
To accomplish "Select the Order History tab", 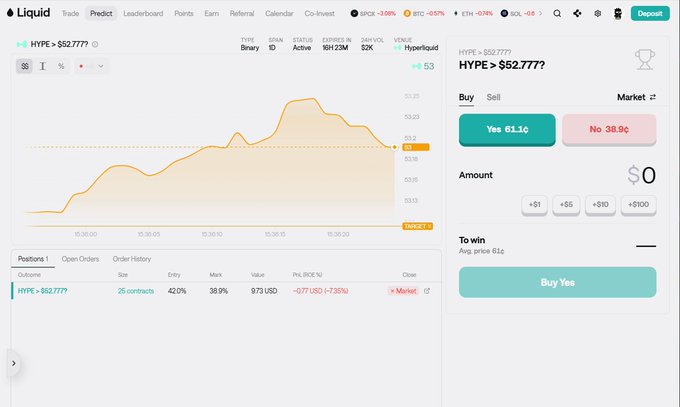I will pyautogui.click(x=132, y=259).
